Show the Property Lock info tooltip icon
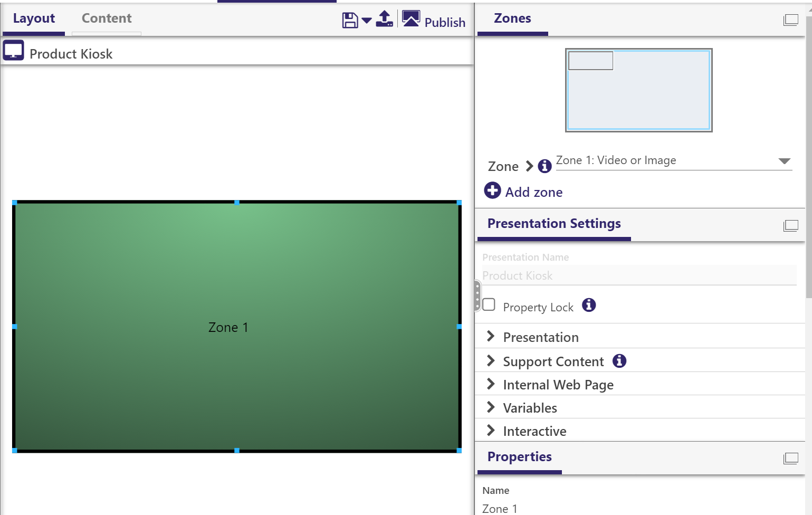This screenshot has width=812, height=515. tap(589, 305)
